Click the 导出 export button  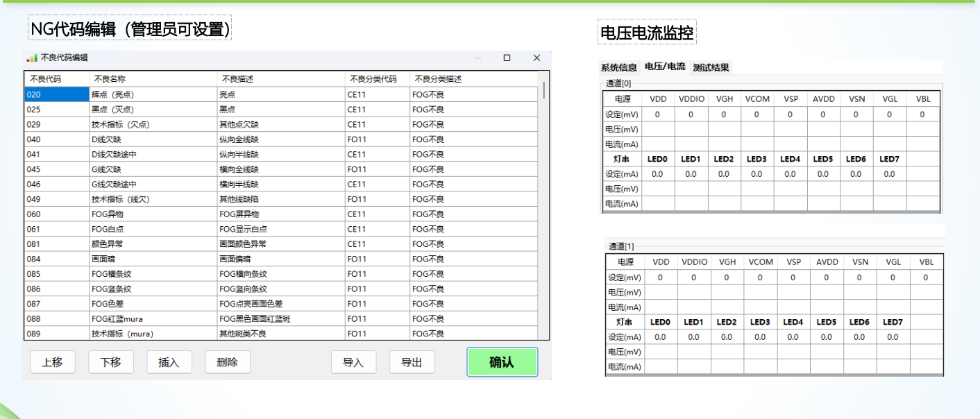tap(412, 362)
